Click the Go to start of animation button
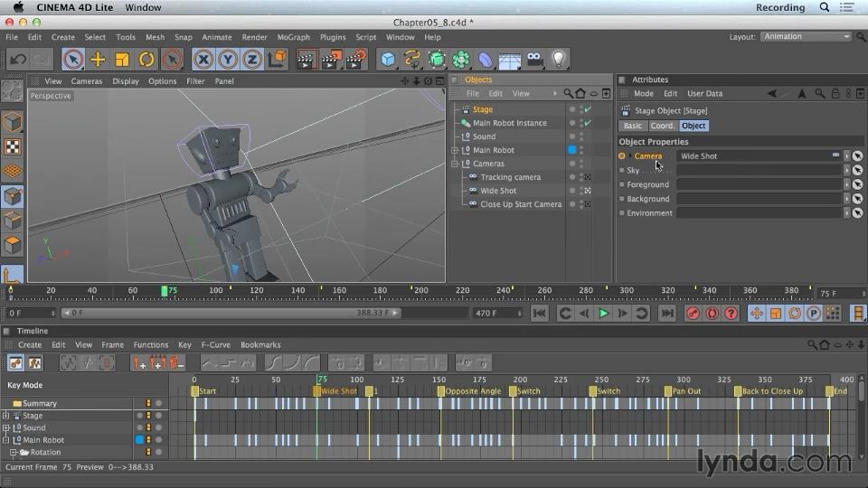 [539, 314]
